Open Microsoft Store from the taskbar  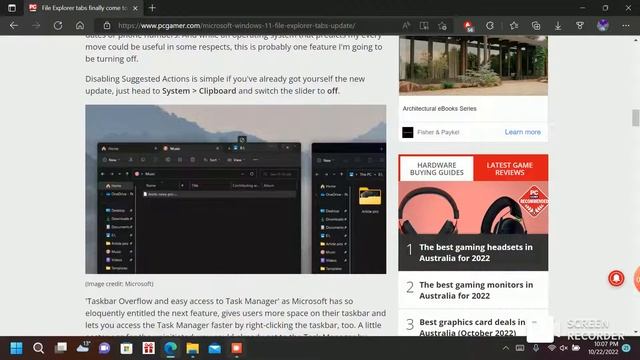click(127, 348)
